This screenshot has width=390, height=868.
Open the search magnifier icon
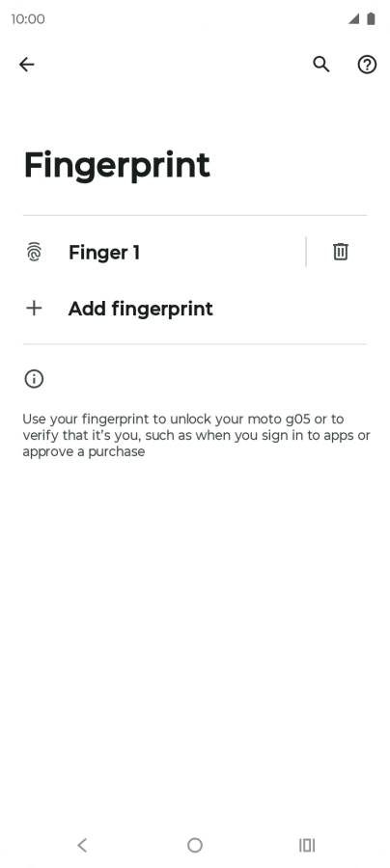pyautogui.click(x=321, y=65)
